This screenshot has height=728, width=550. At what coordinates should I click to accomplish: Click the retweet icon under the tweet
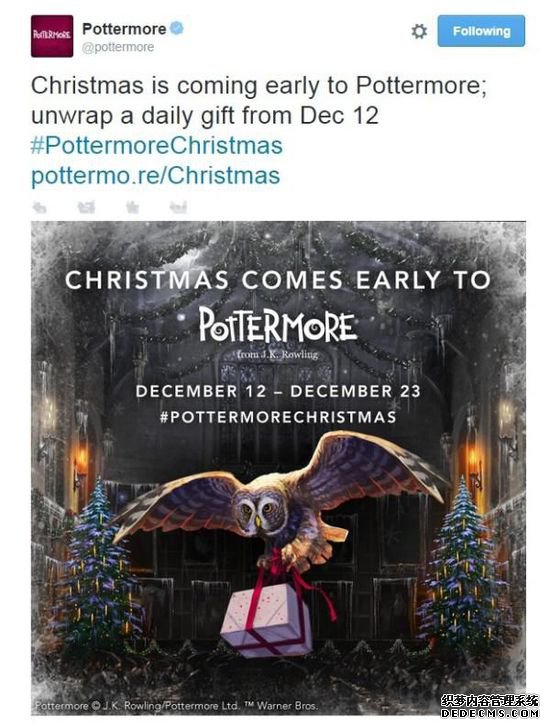tap(86, 207)
